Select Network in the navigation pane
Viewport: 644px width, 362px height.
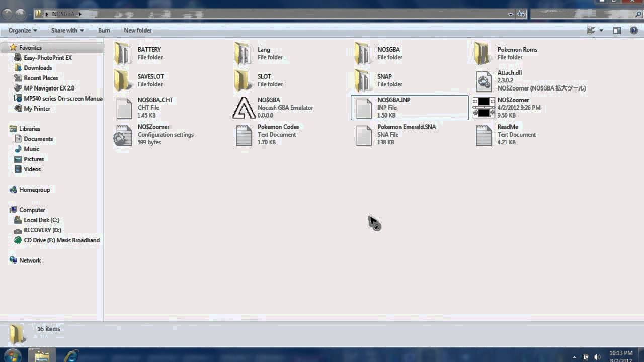point(30,260)
